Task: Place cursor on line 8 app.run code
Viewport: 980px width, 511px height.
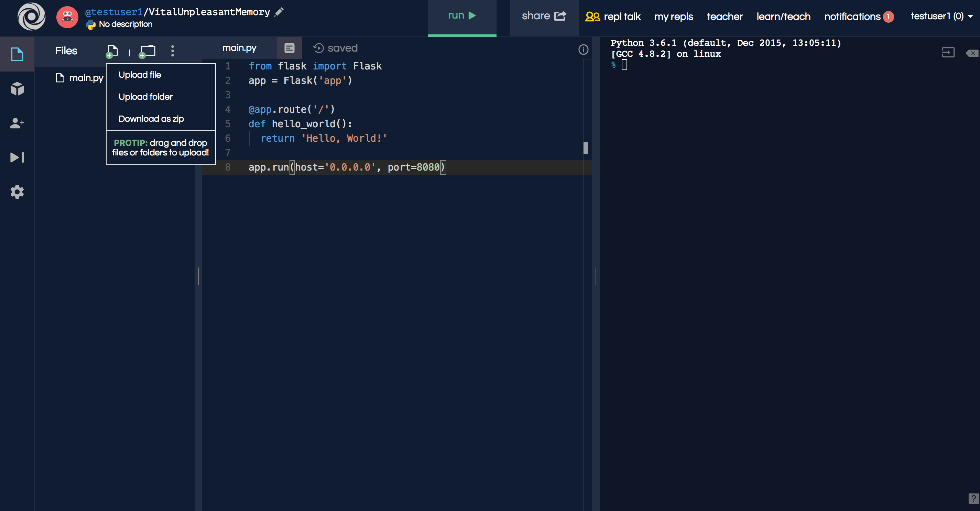Action: click(347, 167)
